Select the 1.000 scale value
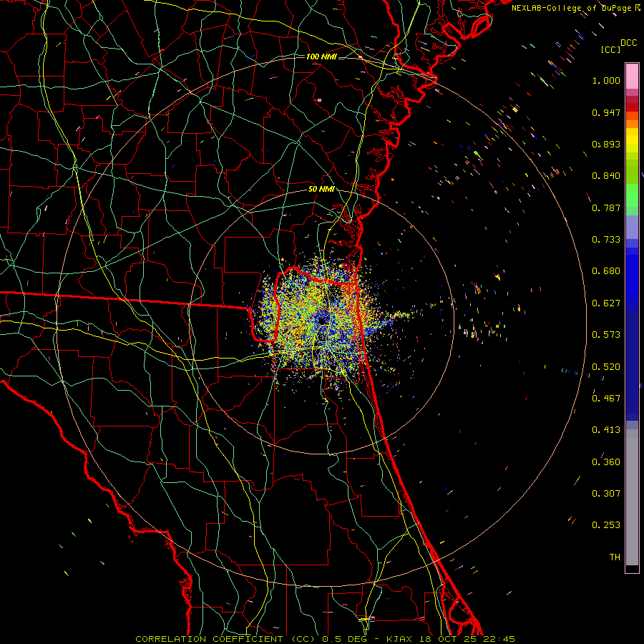Screen dimensions: 644x644 pos(606,80)
